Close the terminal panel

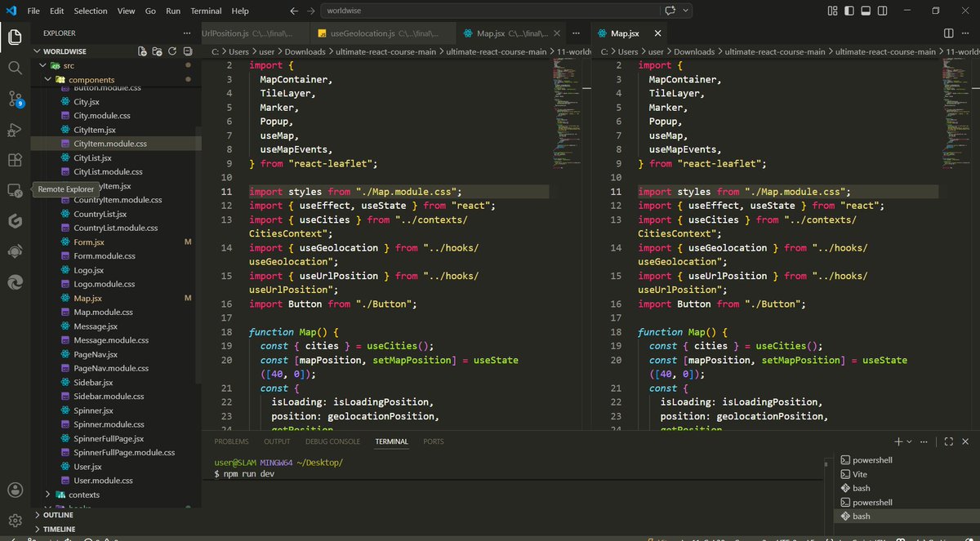click(965, 441)
